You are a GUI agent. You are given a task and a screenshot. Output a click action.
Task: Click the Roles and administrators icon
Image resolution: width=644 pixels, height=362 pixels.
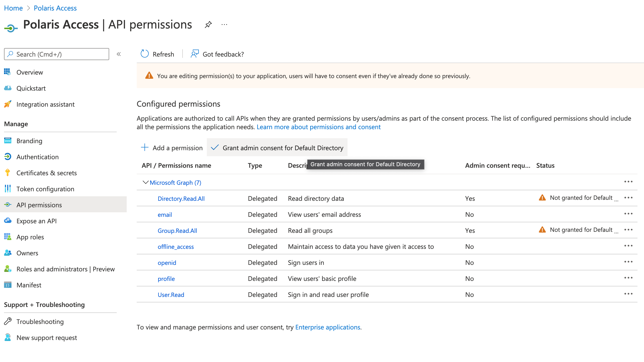pos(8,269)
